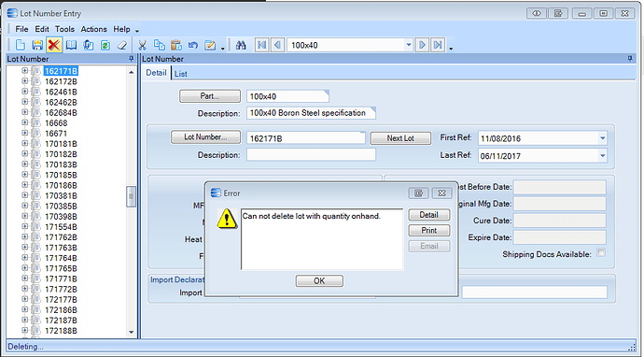
Task: Open toolbar options arrow after last-record button
Action: point(451,49)
